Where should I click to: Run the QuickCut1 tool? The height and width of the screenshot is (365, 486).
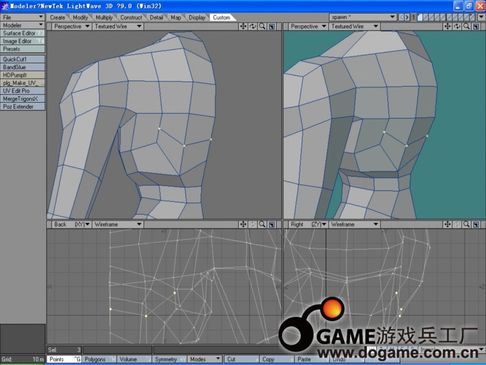23,59
